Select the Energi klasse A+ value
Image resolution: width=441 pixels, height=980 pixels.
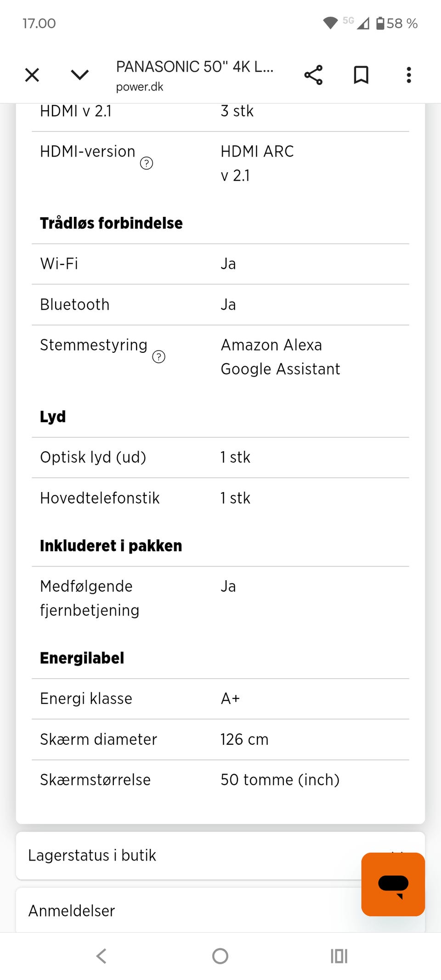point(230,699)
